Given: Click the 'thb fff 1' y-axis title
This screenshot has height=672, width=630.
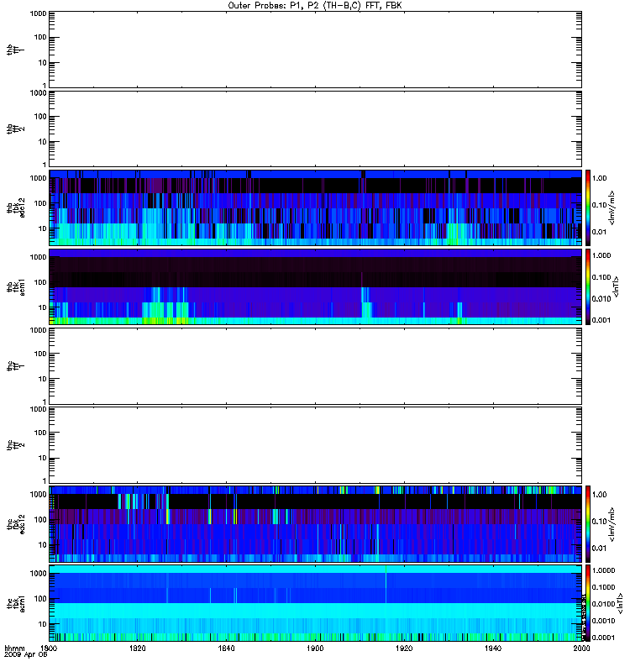Looking at the screenshot, I should (15, 50).
